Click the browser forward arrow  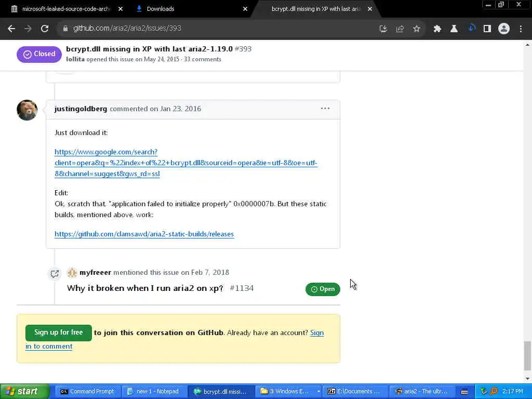pyautogui.click(x=28, y=29)
